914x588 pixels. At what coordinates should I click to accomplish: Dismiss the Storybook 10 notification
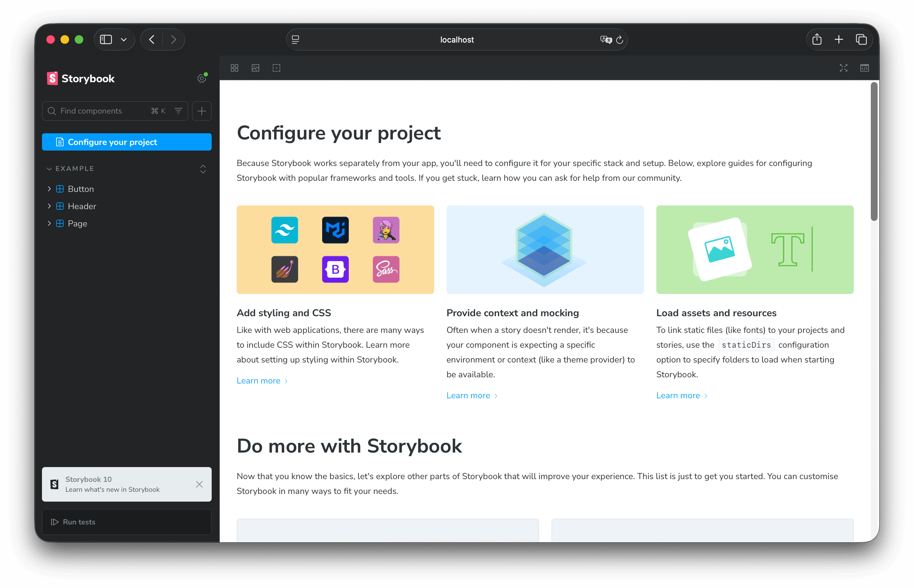coord(199,484)
